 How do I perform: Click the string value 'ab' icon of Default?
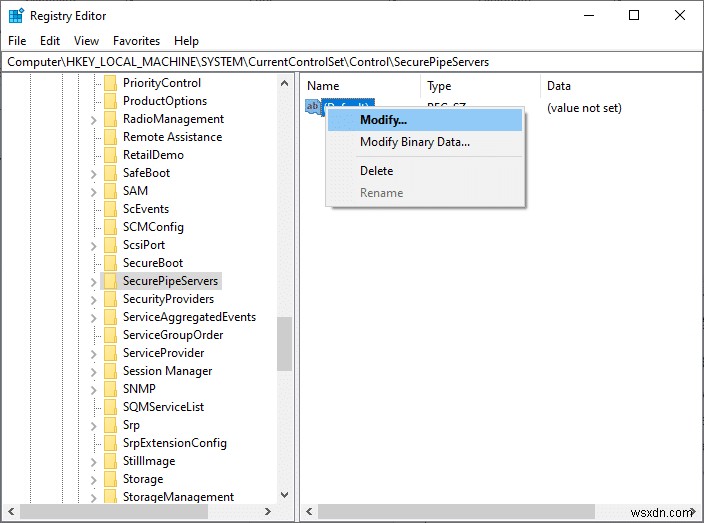(313, 107)
